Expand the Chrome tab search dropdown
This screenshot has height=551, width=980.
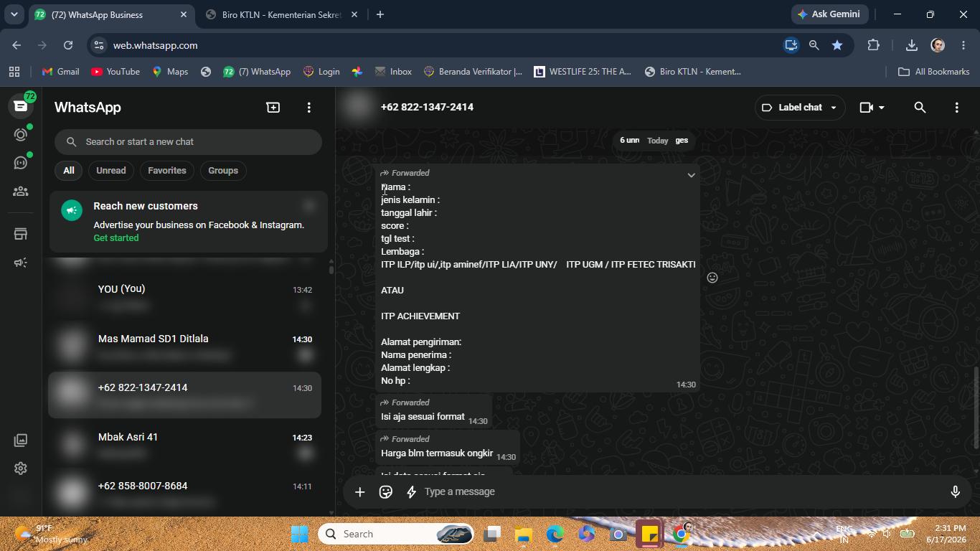click(14, 14)
